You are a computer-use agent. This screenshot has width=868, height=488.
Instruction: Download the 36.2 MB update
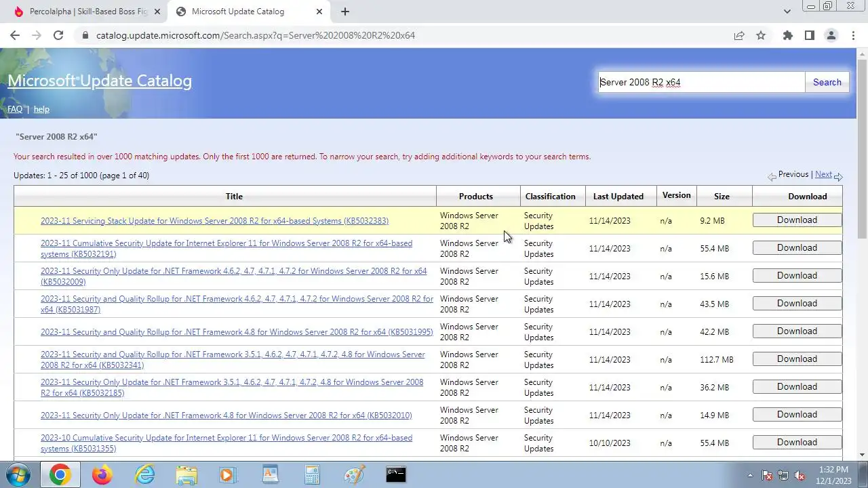click(797, 387)
